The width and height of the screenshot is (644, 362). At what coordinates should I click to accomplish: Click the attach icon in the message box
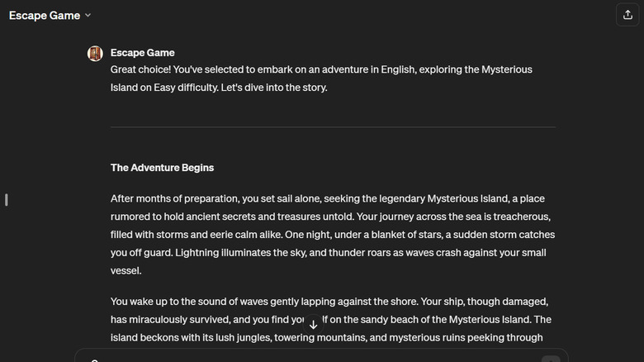point(95,360)
